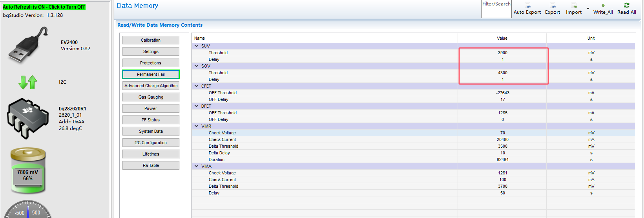Turn off Auto Refresh via green banner
Image resolution: width=644 pixels, height=218 pixels.
(44, 7)
